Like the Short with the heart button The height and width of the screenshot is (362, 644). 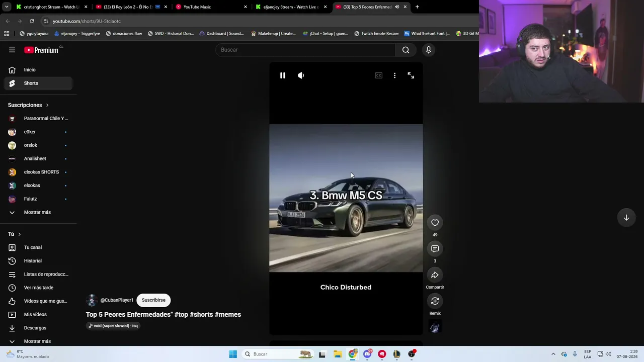click(435, 223)
